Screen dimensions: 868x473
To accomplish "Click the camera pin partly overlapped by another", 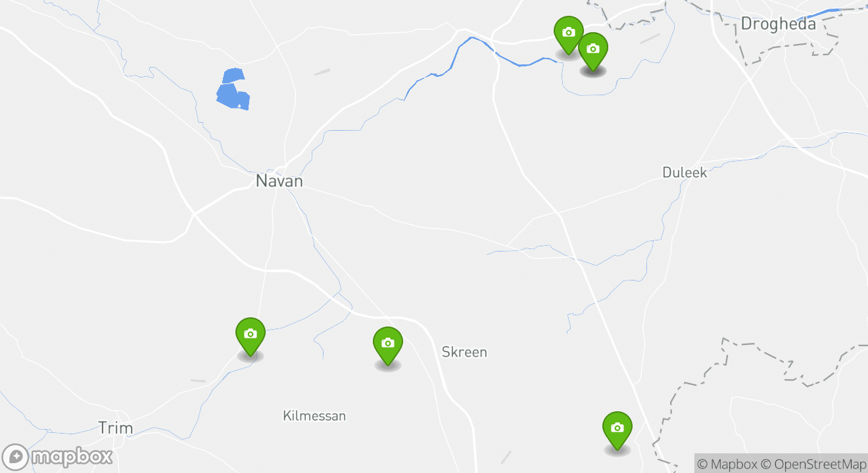I will (567, 31).
